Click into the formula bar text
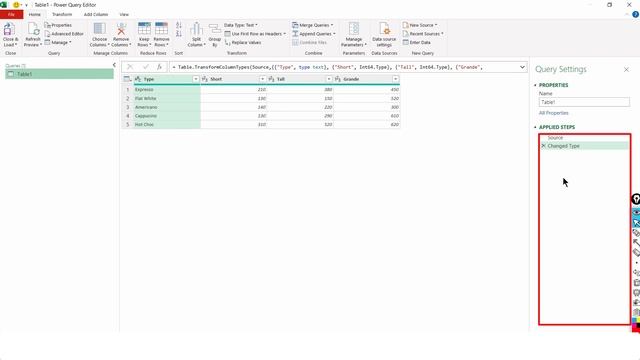640x360 pixels. pos(343,67)
